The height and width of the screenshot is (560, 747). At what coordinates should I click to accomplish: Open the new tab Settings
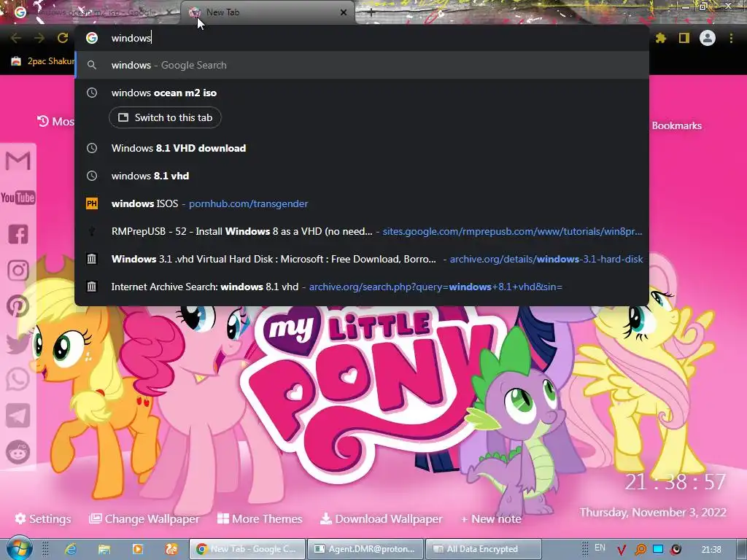coord(43,518)
